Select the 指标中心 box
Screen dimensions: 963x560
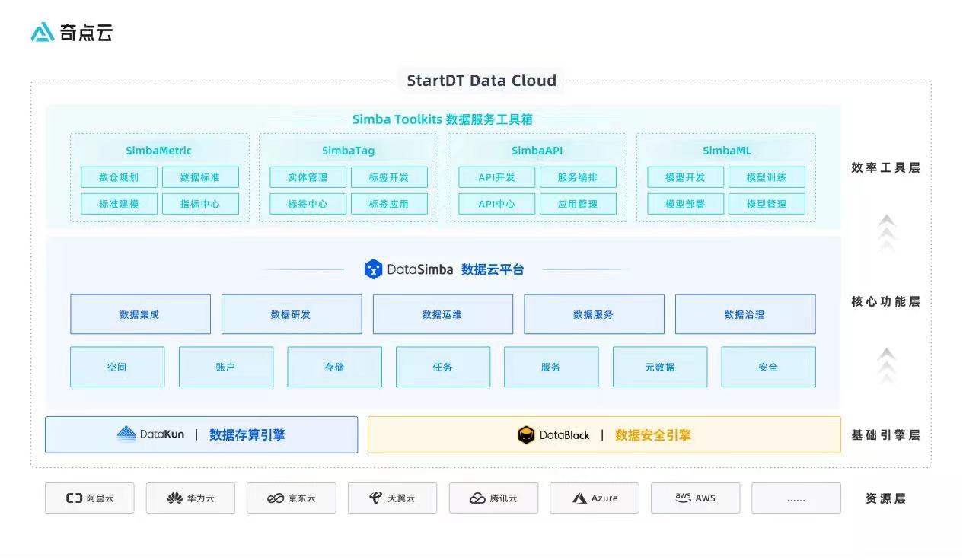pyautogui.click(x=200, y=204)
